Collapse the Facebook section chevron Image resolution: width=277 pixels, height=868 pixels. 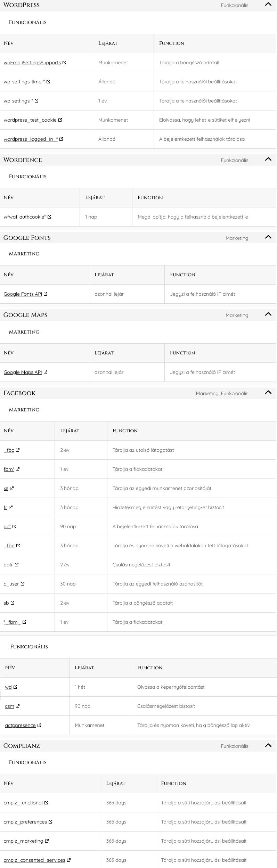click(x=268, y=393)
